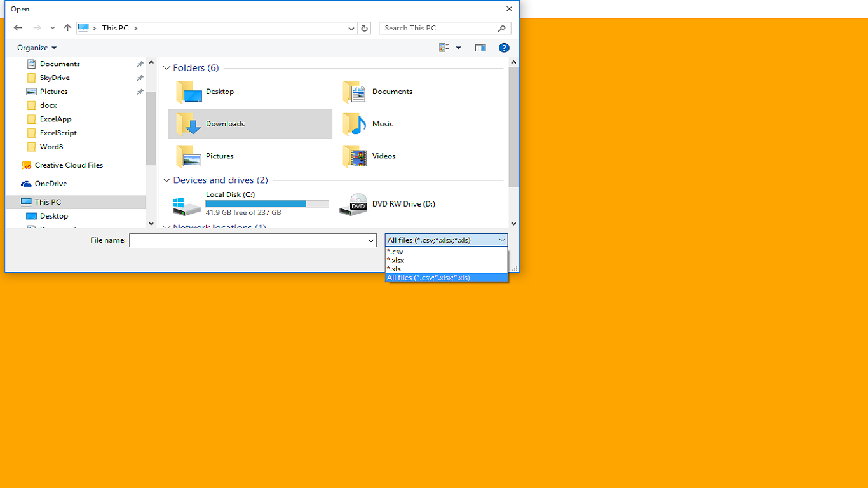Image resolution: width=868 pixels, height=488 pixels.
Task: Open the Organize menu
Action: [36, 48]
